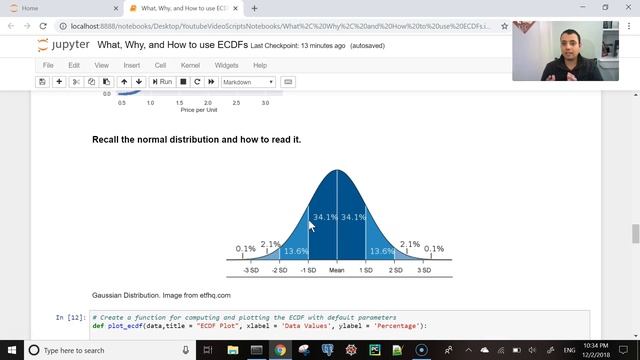
Task: Open PyCharm from the taskbar
Action: pyautogui.click(x=375, y=350)
